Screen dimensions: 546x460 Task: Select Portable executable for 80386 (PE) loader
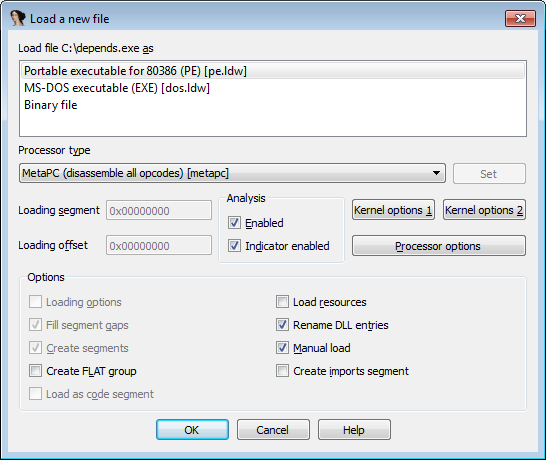pos(273,71)
